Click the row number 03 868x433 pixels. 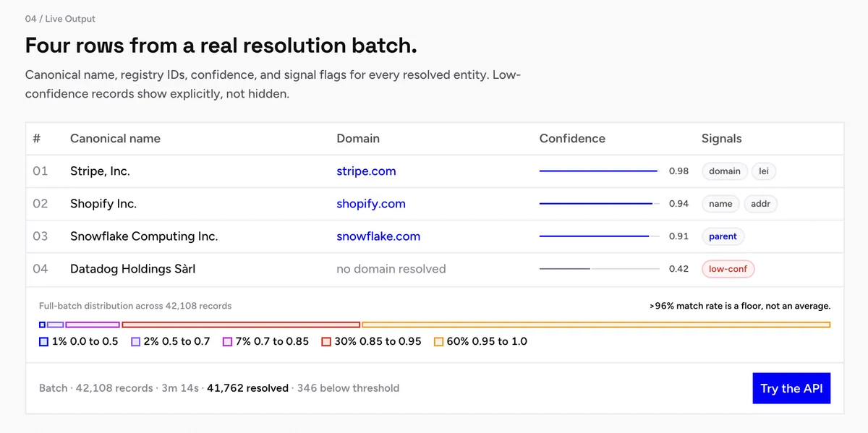click(x=41, y=236)
